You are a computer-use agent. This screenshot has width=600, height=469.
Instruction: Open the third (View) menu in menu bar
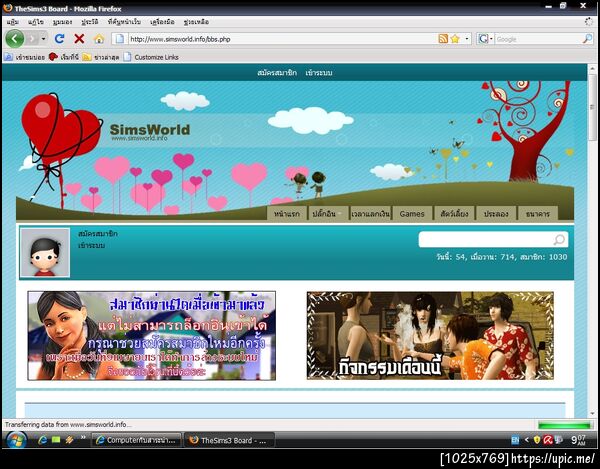point(62,22)
